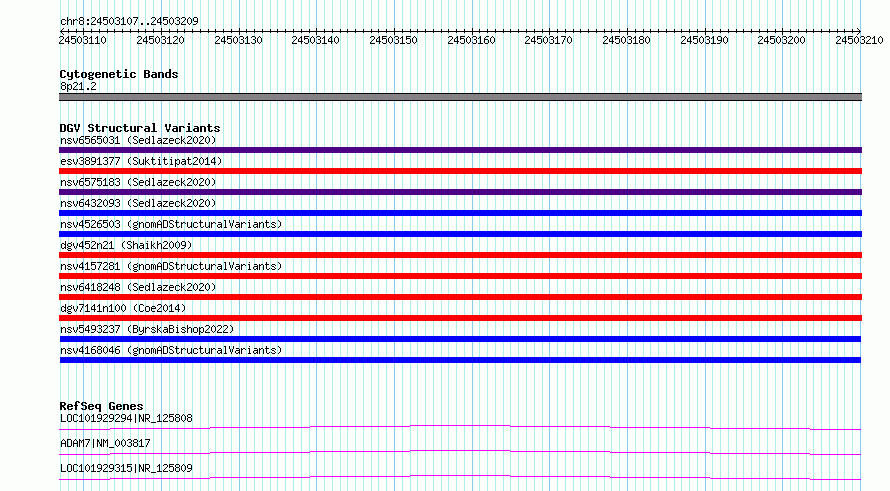Click the 8p21.2 band label
890x491 pixels.
point(78,86)
